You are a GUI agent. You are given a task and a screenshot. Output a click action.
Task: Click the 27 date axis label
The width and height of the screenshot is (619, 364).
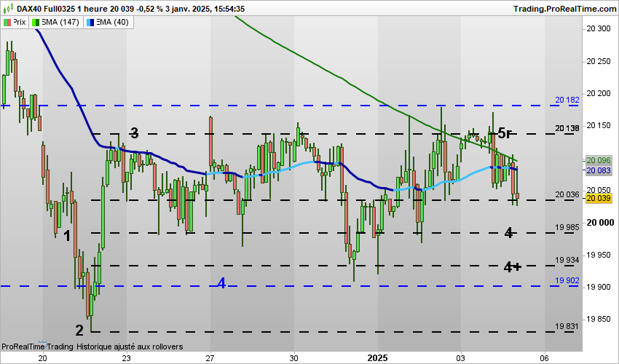[x=210, y=358]
